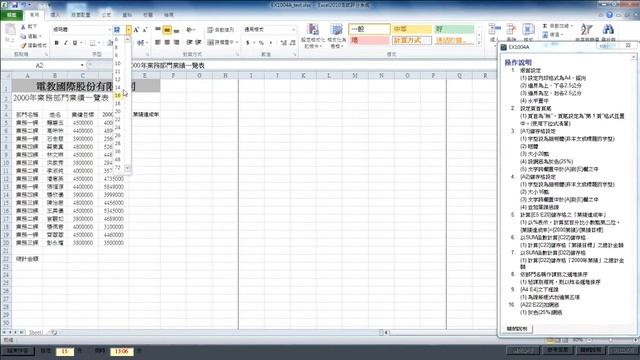The width and height of the screenshot is (640, 360).
Task: Click the Increase Indent icon
Action: tap(198, 42)
